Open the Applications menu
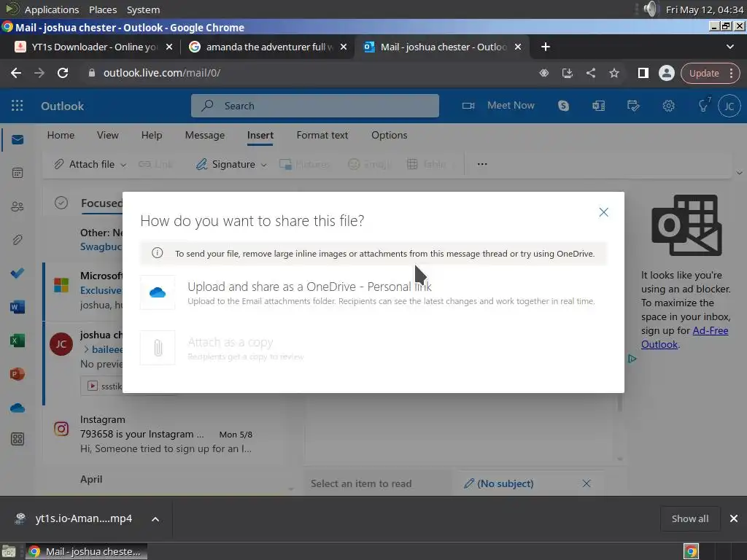 (52, 9)
